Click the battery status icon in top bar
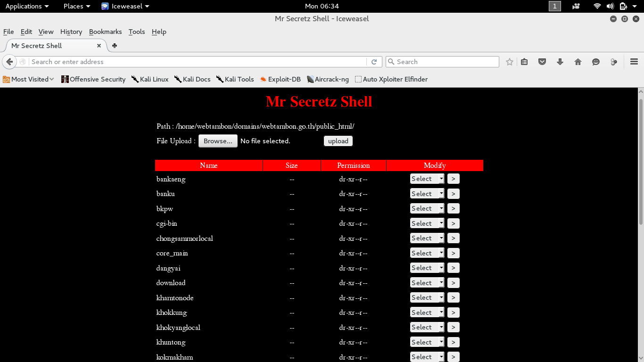Viewport: 644px width, 362px height. tap(623, 6)
